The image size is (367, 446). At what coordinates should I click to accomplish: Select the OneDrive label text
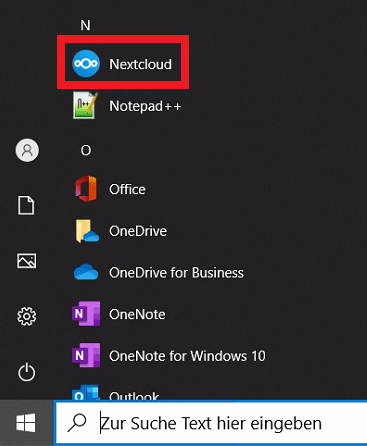click(138, 231)
